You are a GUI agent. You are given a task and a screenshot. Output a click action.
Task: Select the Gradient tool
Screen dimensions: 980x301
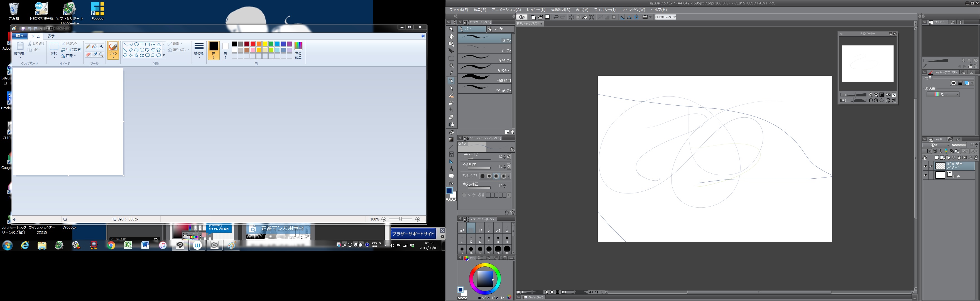[x=451, y=139]
